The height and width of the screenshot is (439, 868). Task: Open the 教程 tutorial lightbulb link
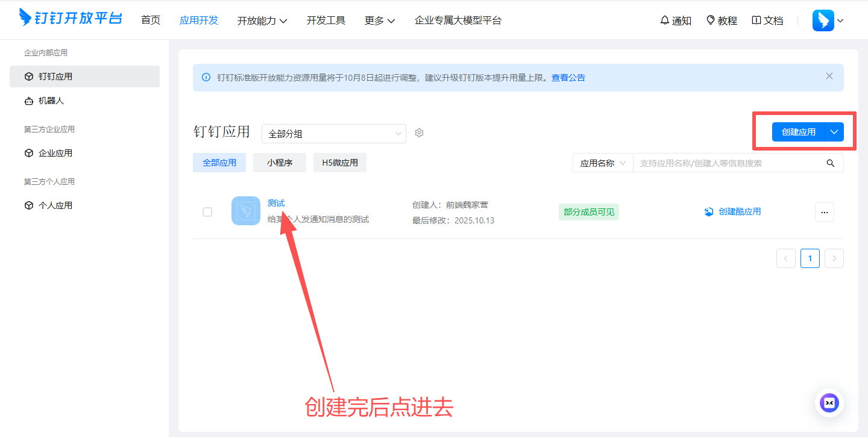click(722, 20)
